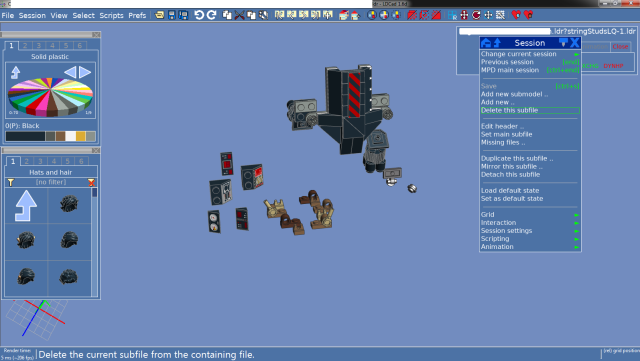The width and height of the screenshot is (640, 361).
Task: Open a file with the folder icon
Action: (160, 16)
